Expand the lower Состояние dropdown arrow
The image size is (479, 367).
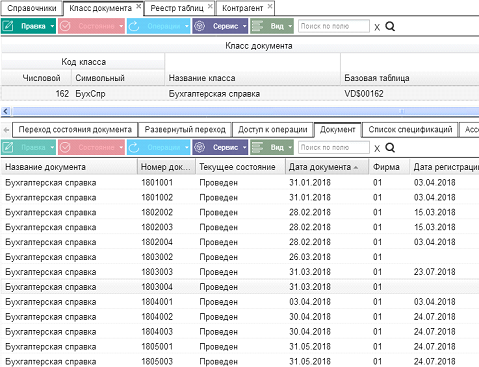(121, 147)
